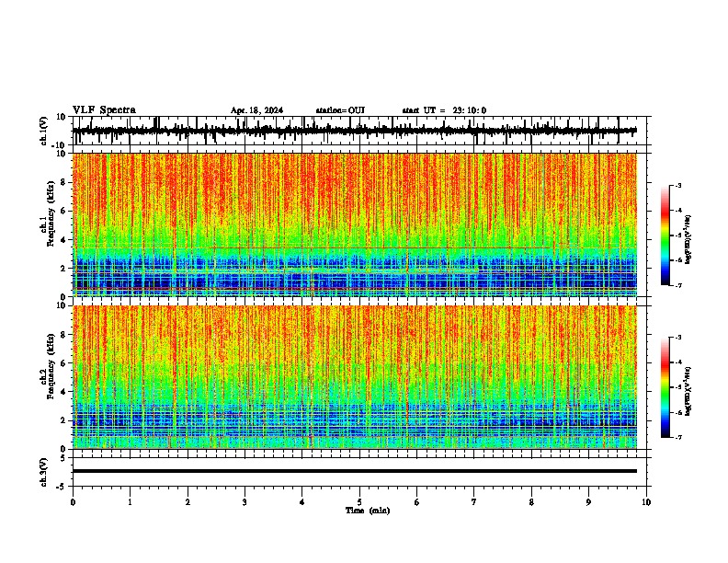This screenshot has width=728, height=563.
Task: Click the ch.2 color bar log(PSD) unit label
Action: 688,391
